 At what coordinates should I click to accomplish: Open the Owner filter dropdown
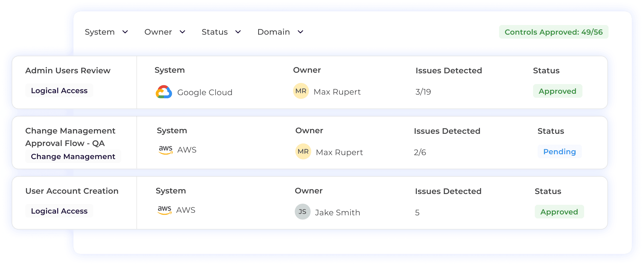pyautogui.click(x=165, y=32)
